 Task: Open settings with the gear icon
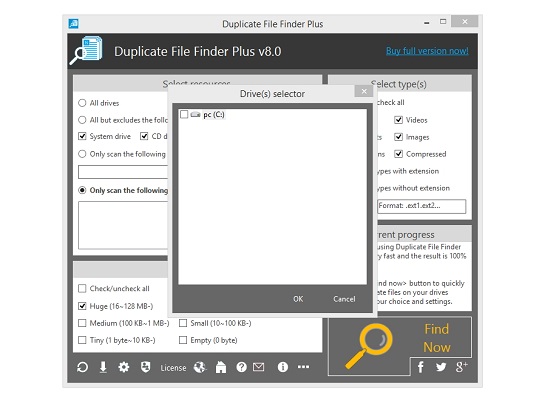(x=123, y=367)
